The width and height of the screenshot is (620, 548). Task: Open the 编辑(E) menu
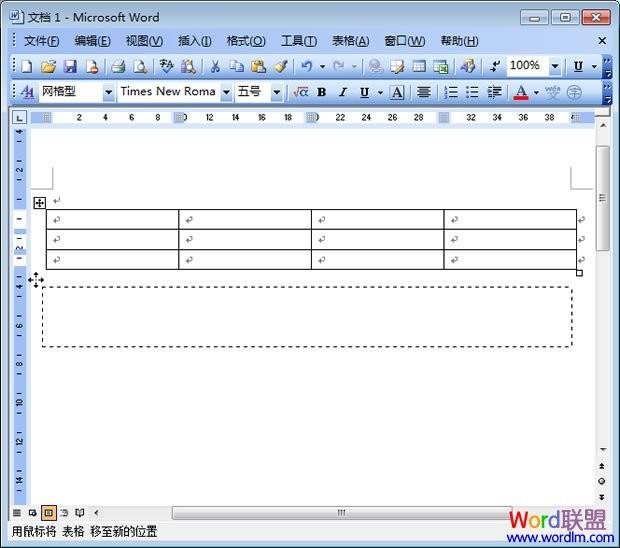coord(92,41)
